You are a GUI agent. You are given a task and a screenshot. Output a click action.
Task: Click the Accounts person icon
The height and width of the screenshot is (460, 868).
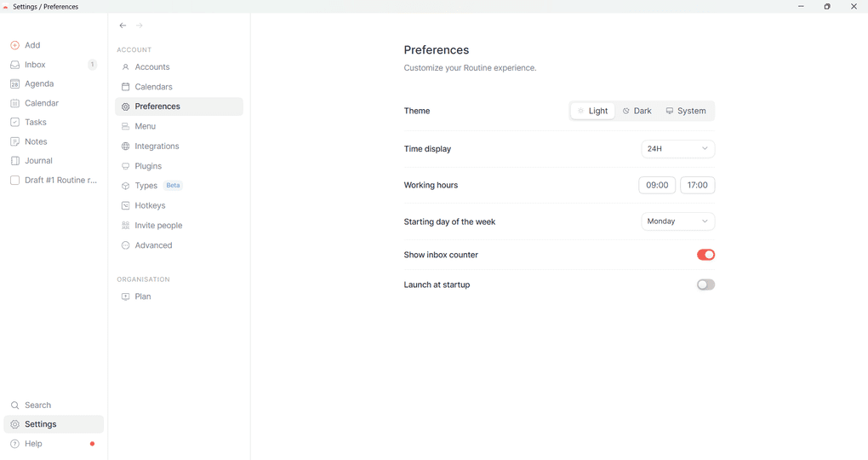(x=126, y=67)
